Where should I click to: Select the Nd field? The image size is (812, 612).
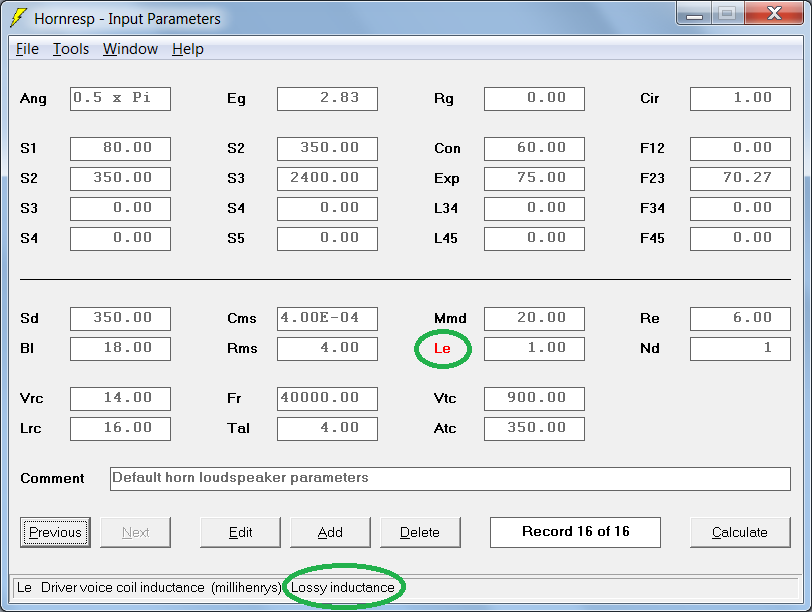(740, 349)
